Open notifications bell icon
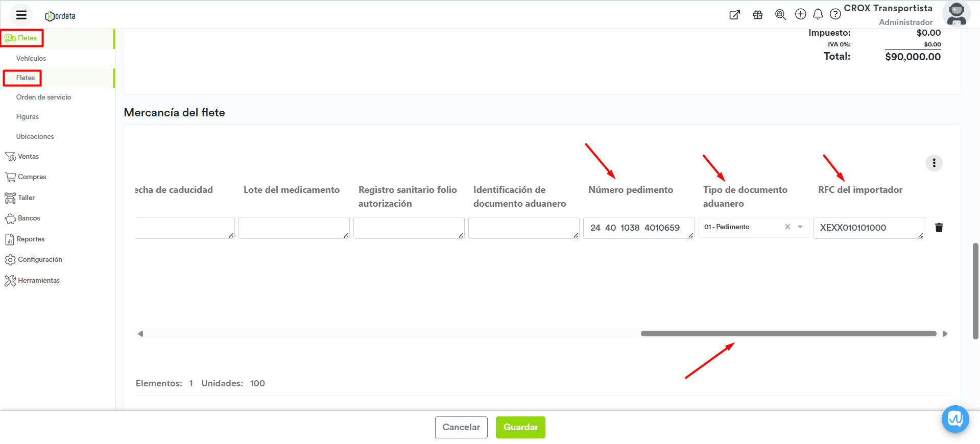This screenshot has height=444, width=980. coord(818,14)
